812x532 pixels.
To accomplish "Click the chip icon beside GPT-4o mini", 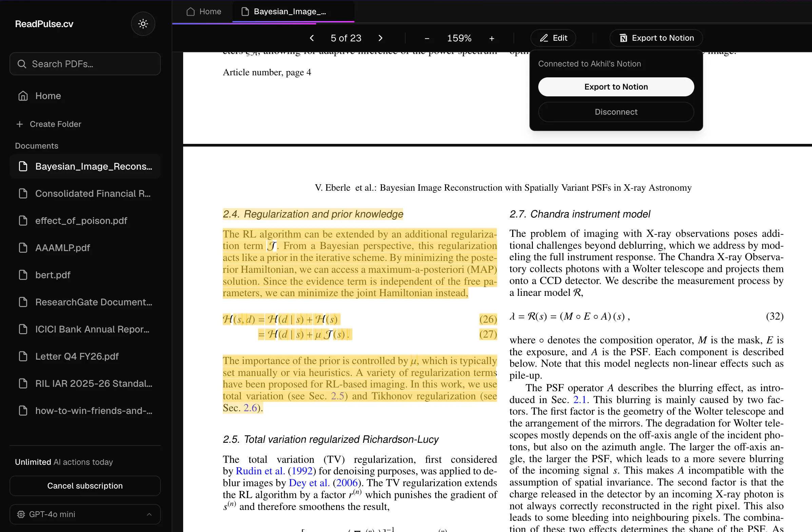I will [21, 514].
